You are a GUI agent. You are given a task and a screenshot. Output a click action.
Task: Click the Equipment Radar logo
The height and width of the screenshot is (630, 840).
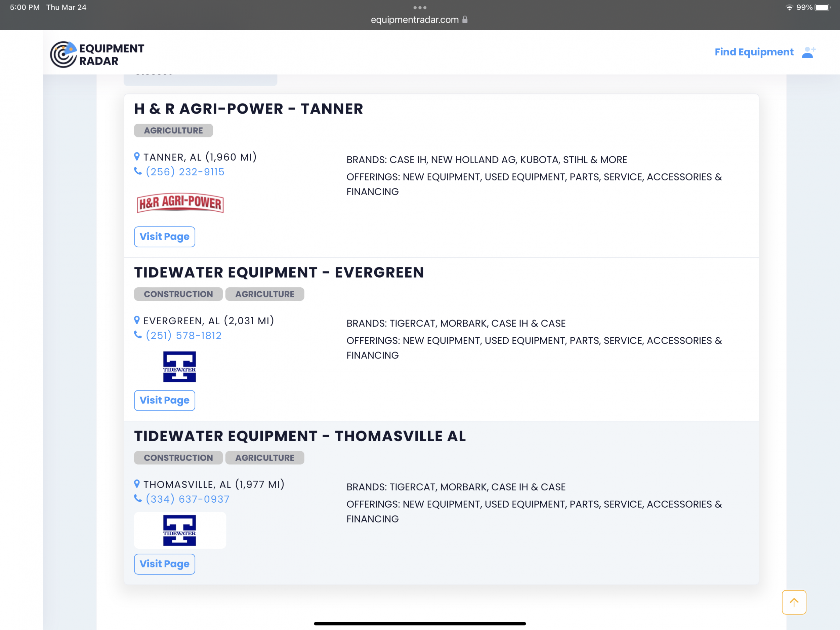[97, 54]
